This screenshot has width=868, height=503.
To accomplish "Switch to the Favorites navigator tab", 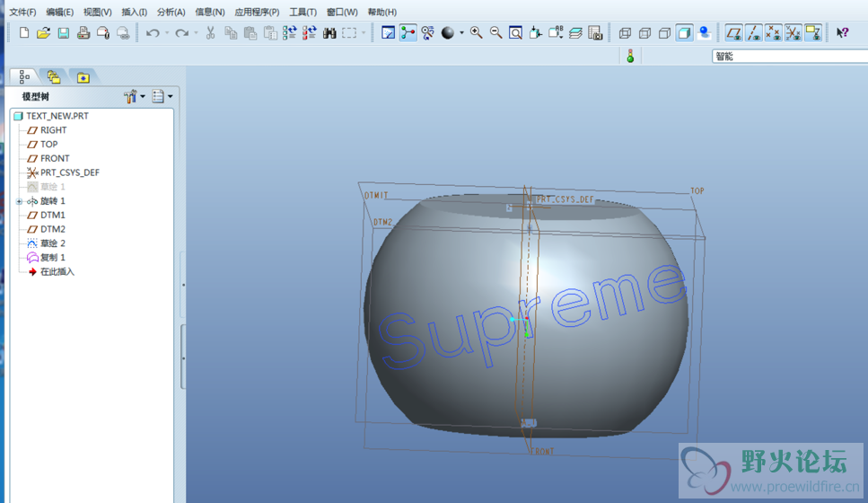I will pyautogui.click(x=83, y=77).
